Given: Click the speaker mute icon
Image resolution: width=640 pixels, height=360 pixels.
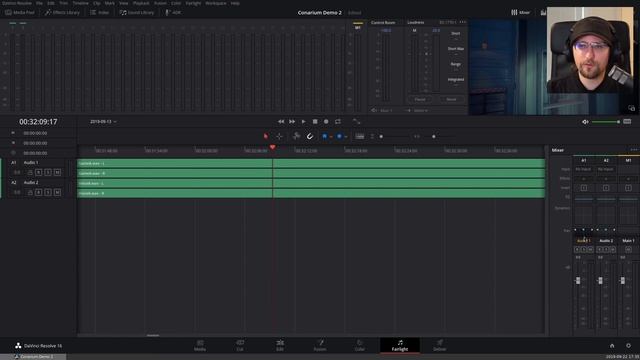Looking at the screenshot, I should [x=585, y=122].
